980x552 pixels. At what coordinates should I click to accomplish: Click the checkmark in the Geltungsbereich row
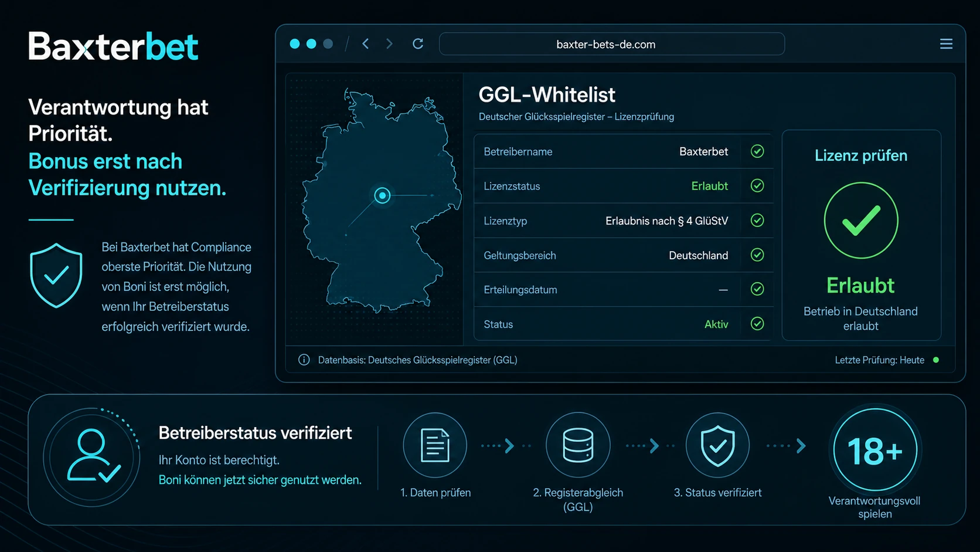click(757, 255)
